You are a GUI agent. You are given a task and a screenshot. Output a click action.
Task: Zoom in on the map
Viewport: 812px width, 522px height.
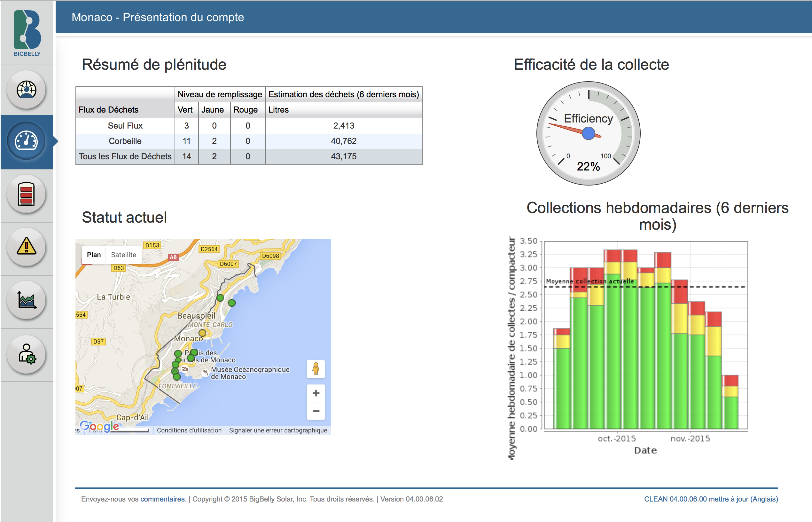(x=316, y=393)
